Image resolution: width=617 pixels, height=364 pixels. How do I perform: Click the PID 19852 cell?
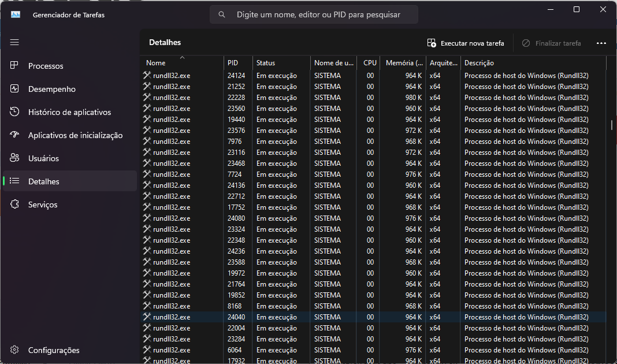click(x=236, y=295)
